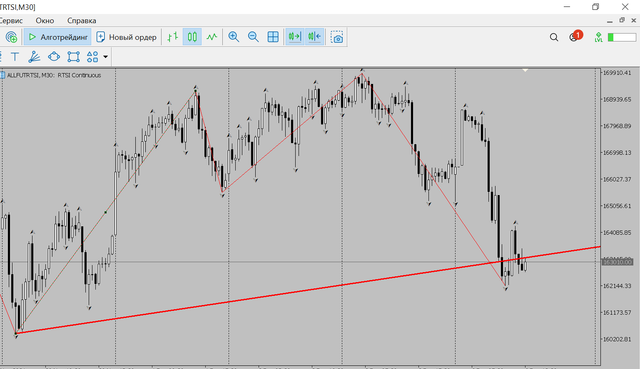
Task: Open the search magnifier icon
Action: point(554,38)
